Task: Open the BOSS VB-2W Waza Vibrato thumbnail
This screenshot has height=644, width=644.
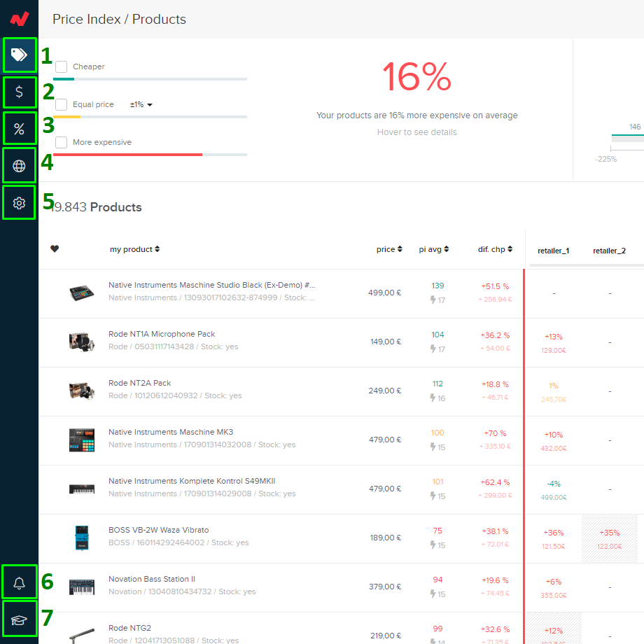Action: pyautogui.click(x=82, y=538)
